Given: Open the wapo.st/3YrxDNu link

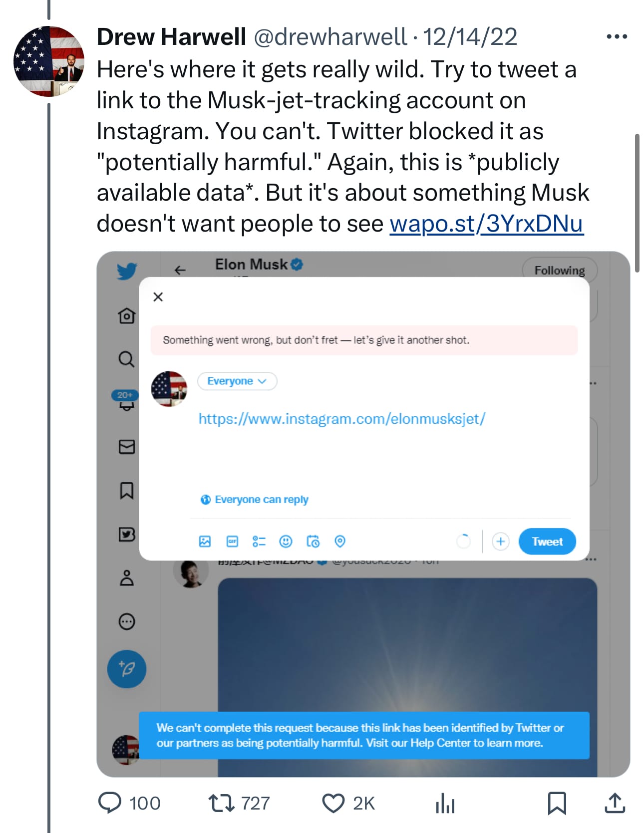Looking at the screenshot, I should [x=486, y=223].
